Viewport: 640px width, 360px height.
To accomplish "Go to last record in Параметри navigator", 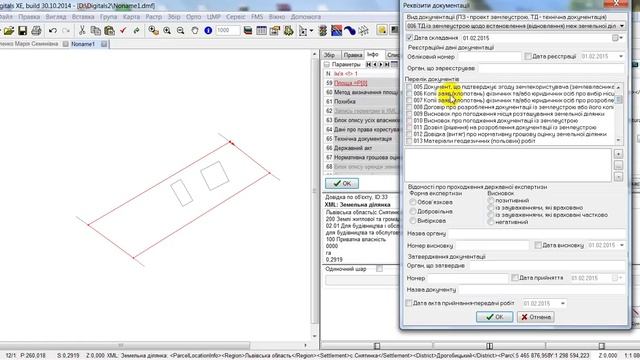I will tap(387, 64).
